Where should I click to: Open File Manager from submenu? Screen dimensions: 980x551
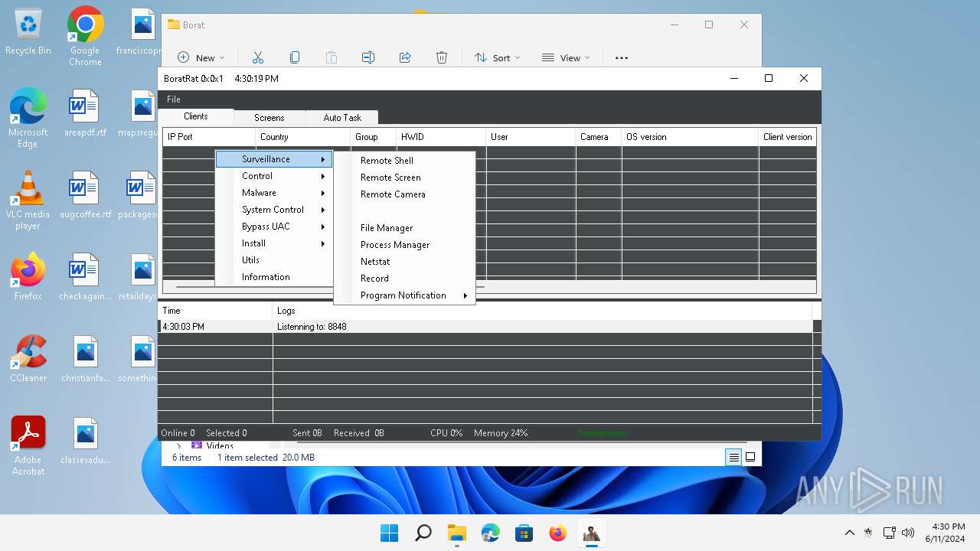pyautogui.click(x=404, y=228)
